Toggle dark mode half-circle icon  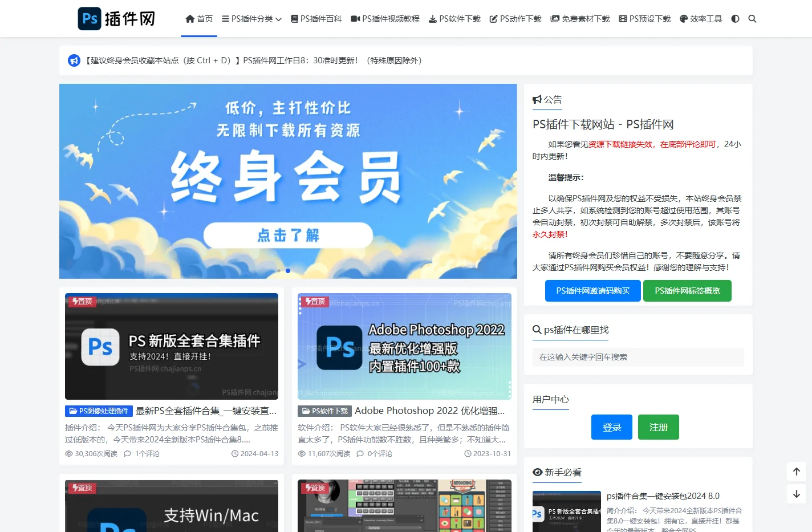tap(735, 19)
